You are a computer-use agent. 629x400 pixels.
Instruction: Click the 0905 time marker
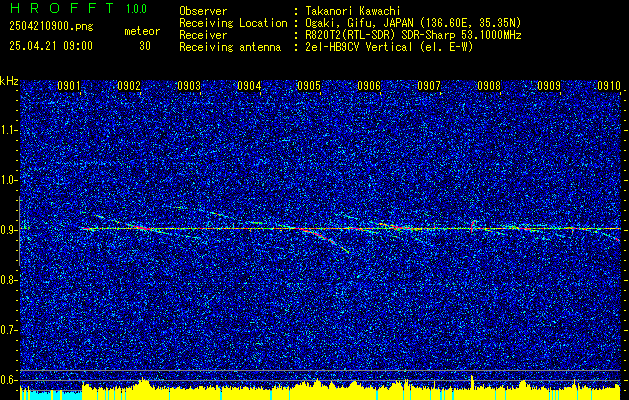coord(309,85)
